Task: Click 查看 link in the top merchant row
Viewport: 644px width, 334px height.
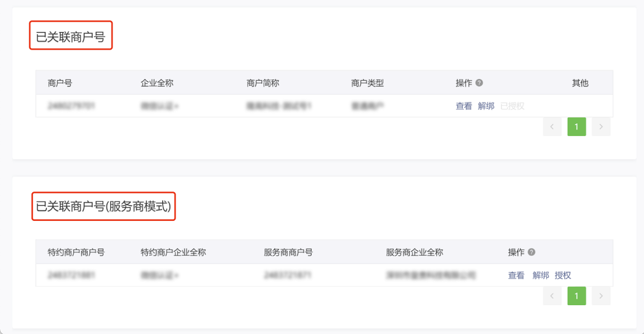Action: (x=464, y=106)
